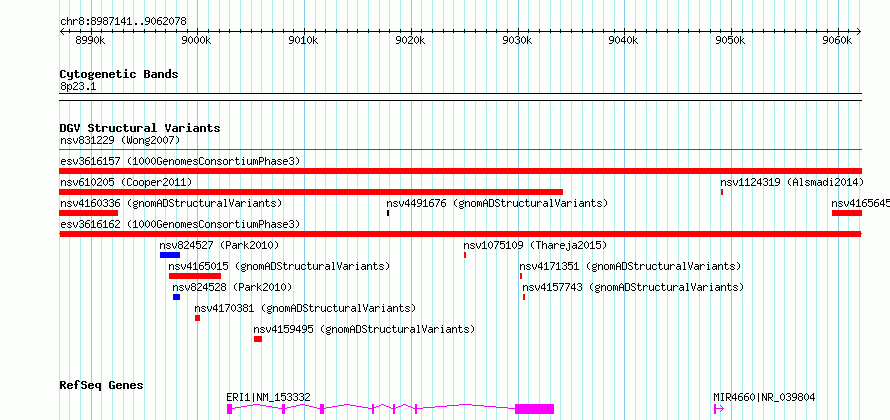Toggle the Cytogenetic Bands track heading
Image resolution: width=890 pixels, height=420 pixels.
[x=119, y=74]
